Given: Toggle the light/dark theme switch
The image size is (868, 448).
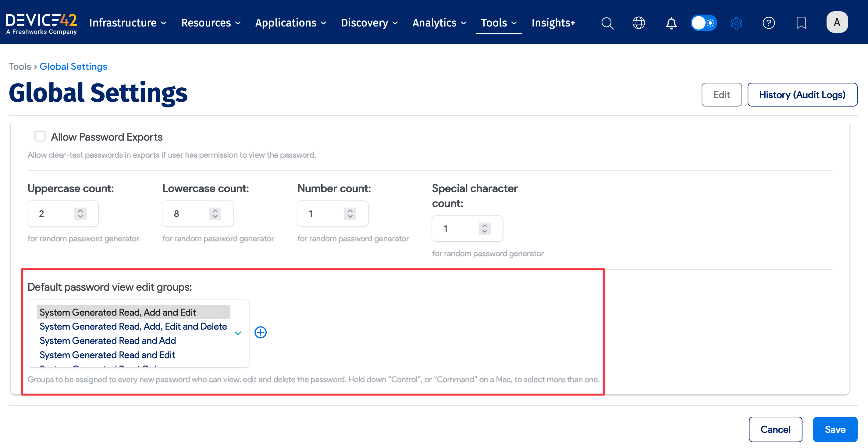Looking at the screenshot, I should [703, 23].
